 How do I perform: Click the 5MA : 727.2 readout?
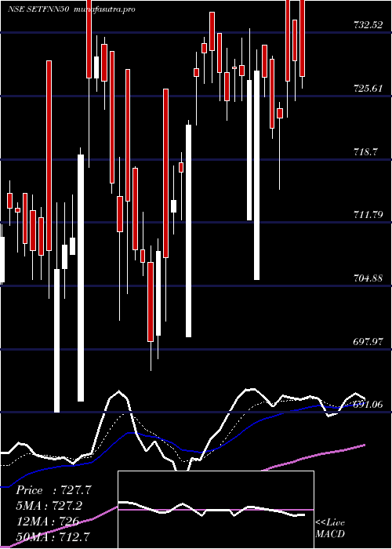coord(50,506)
